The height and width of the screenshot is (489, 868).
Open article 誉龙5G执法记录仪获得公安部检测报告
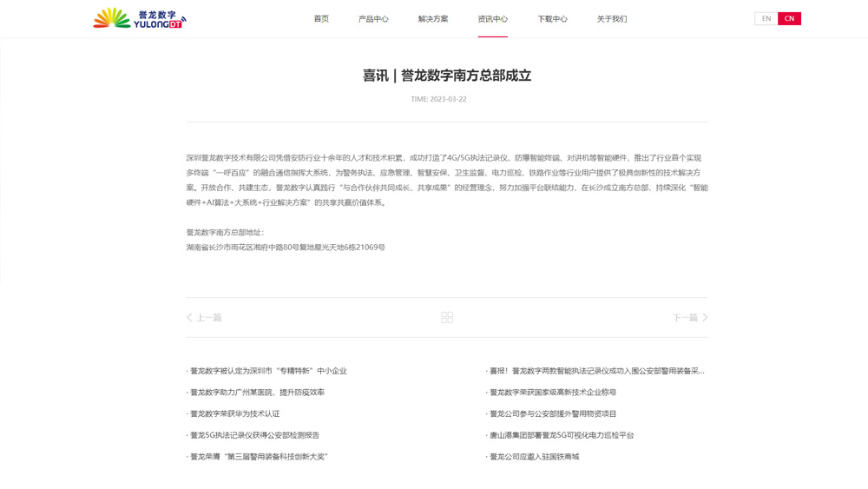pyautogui.click(x=253, y=435)
